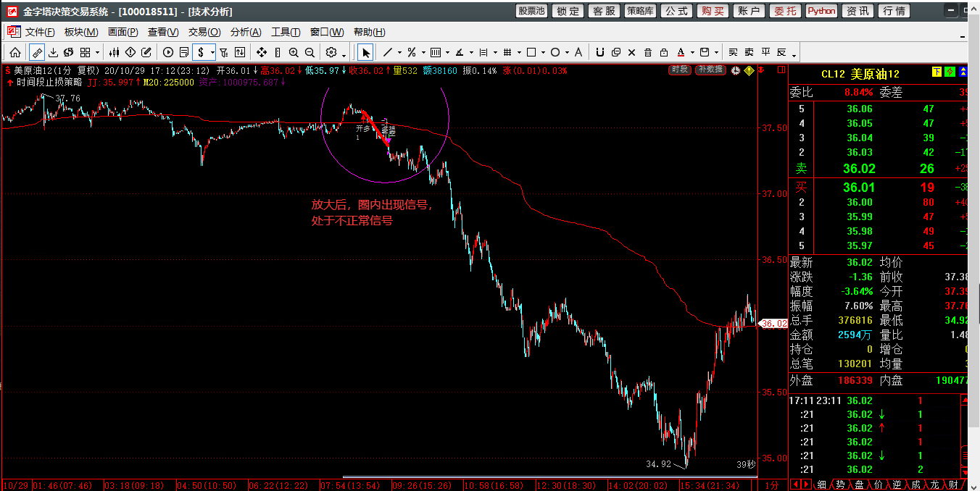Expand the percent tool dropdown arrow
Image resolution: width=980 pixels, height=491 pixels.
click(x=423, y=53)
